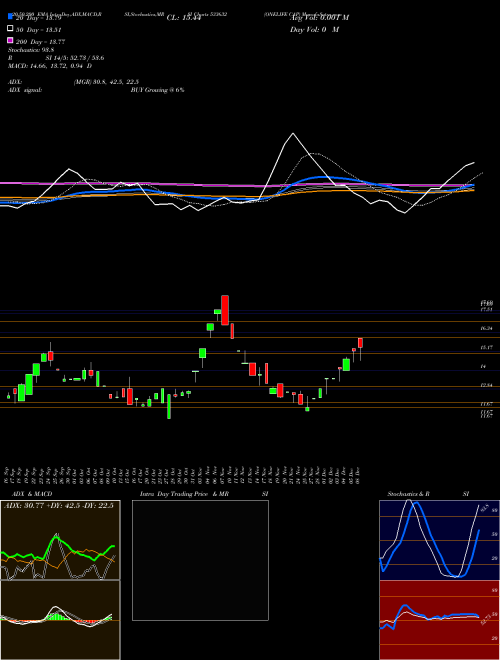Click the tallest red candlestick at the peak
500x660 pixels.
pos(225,310)
